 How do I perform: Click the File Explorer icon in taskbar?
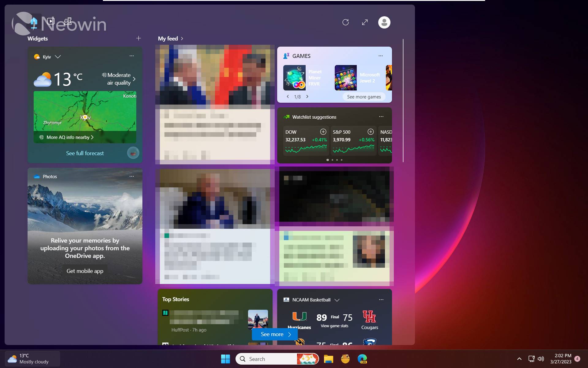(x=329, y=359)
